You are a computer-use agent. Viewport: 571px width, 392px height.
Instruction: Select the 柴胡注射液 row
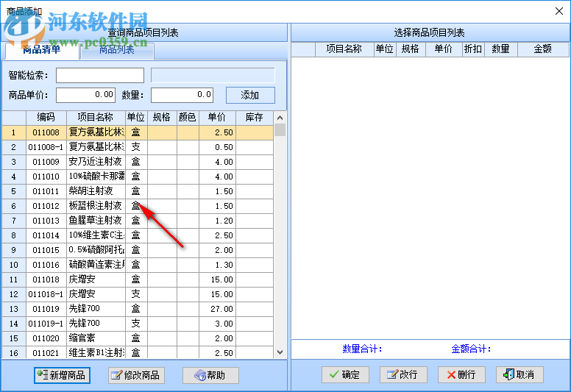pos(138,191)
